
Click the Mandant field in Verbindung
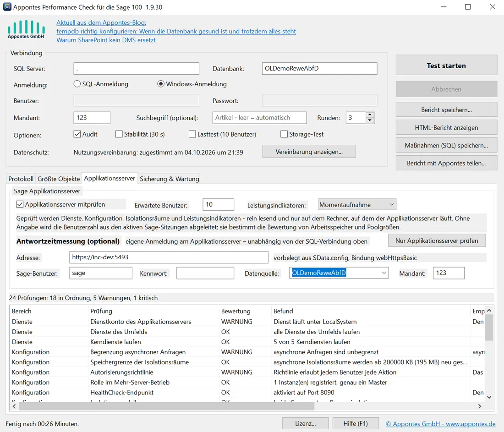coord(92,118)
